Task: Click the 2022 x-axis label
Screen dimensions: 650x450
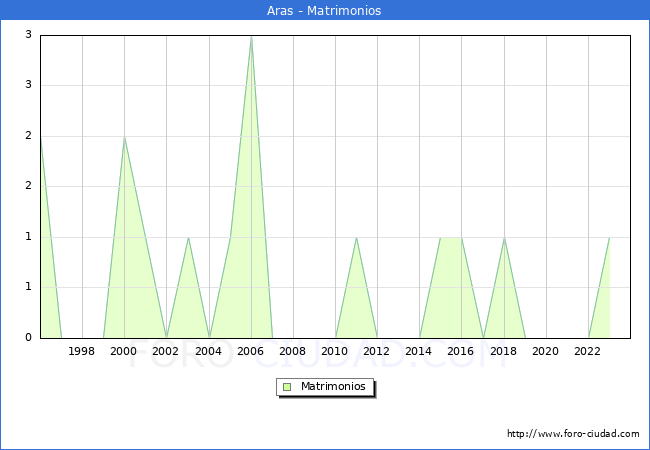Action: click(588, 351)
